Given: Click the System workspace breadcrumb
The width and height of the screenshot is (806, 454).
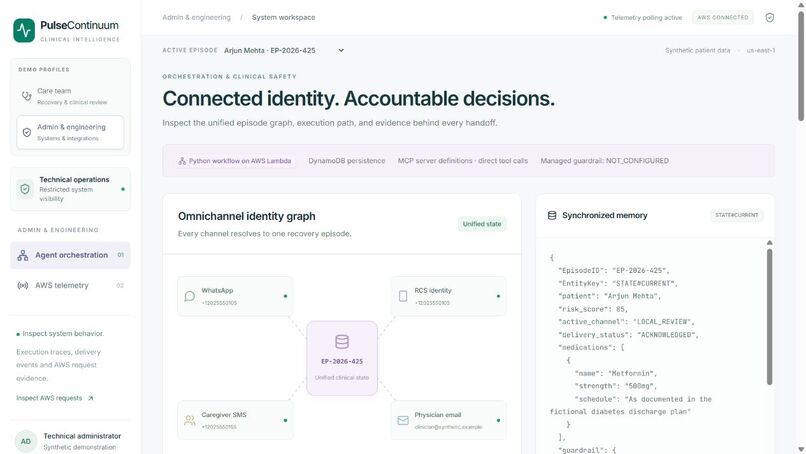Looking at the screenshot, I should coord(283,17).
